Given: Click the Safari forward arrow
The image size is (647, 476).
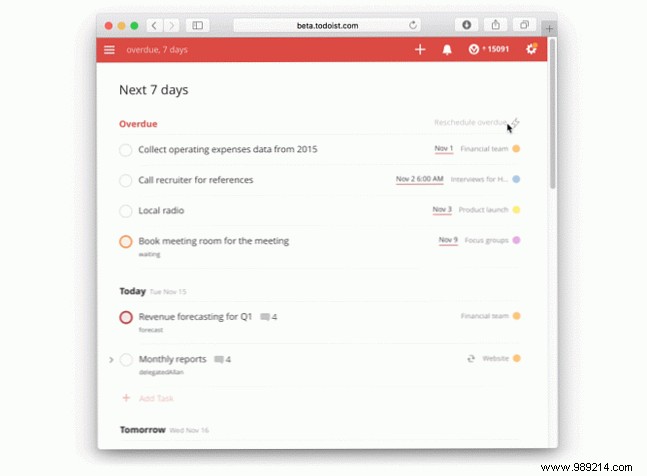Looking at the screenshot, I should click(x=172, y=26).
